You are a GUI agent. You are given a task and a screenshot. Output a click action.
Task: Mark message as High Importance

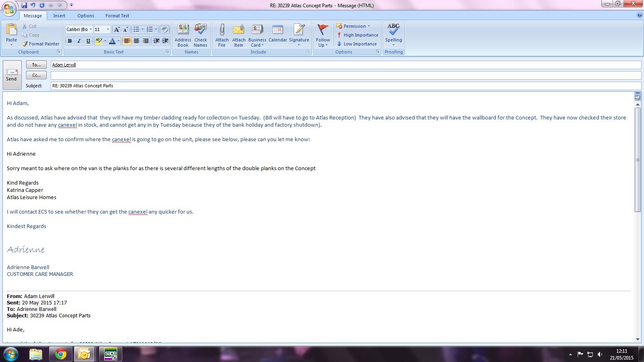(357, 35)
